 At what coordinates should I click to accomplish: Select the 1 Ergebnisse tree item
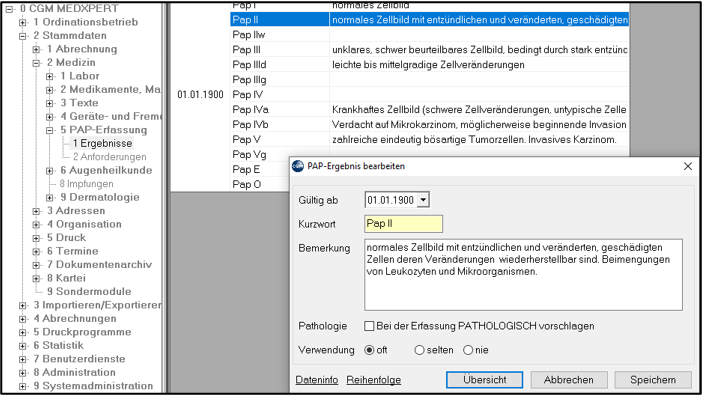pos(102,144)
